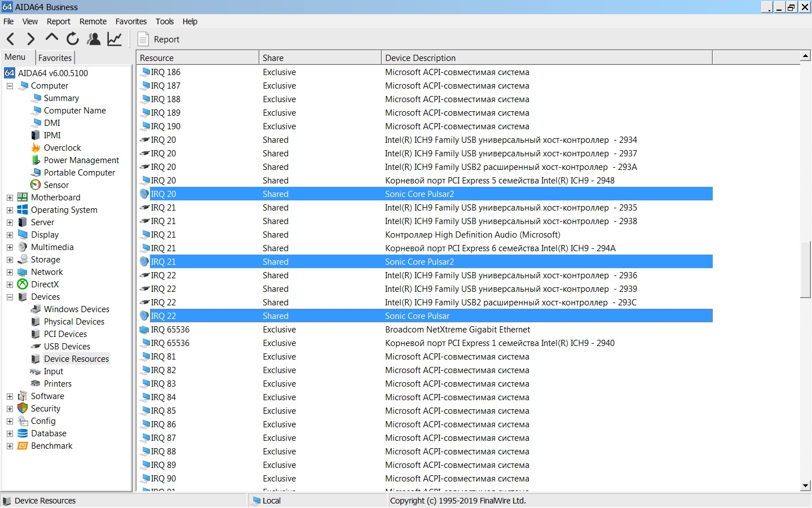This screenshot has width=812, height=508.
Task: Click the Portable Computer icon
Action: [x=36, y=173]
